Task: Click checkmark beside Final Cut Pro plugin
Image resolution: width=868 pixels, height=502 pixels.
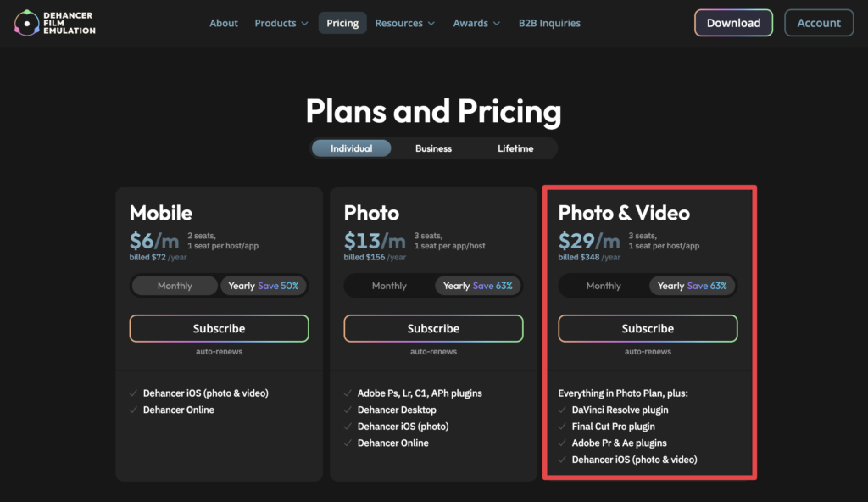Action: point(562,427)
